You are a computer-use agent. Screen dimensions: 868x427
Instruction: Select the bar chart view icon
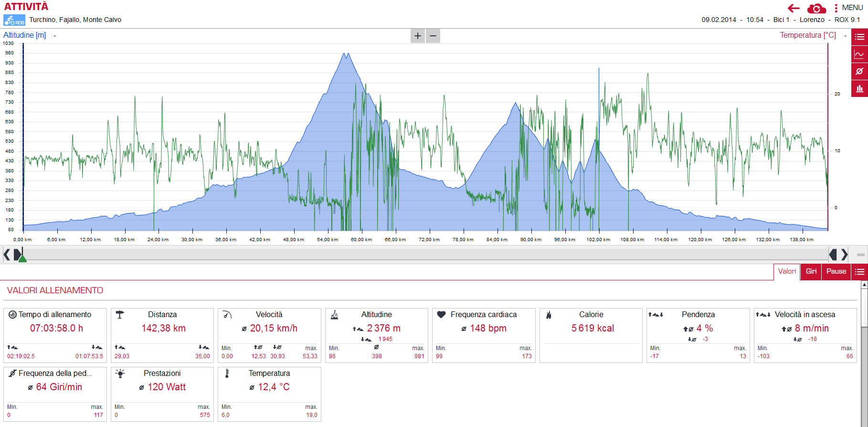click(859, 88)
